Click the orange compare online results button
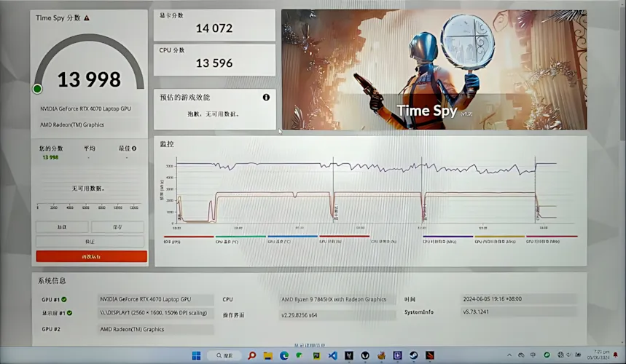This screenshot has height=364, width=626. tap(91, 256)
